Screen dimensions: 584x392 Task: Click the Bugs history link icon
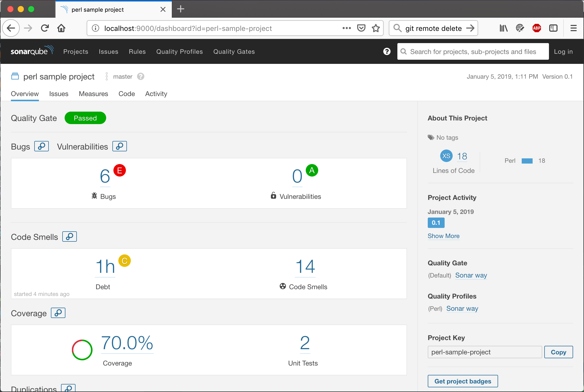tap(42, 146)
